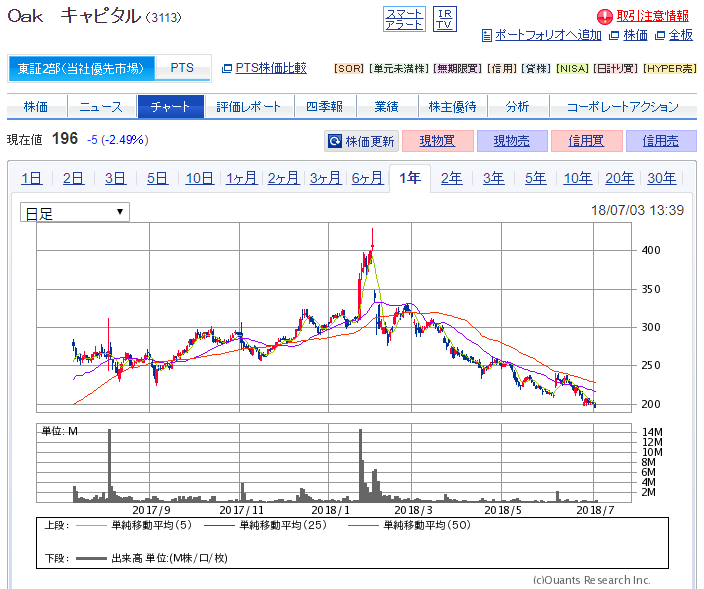Click the 現物買 button
This screenshot has height=589, width=704.
[438, 141]
